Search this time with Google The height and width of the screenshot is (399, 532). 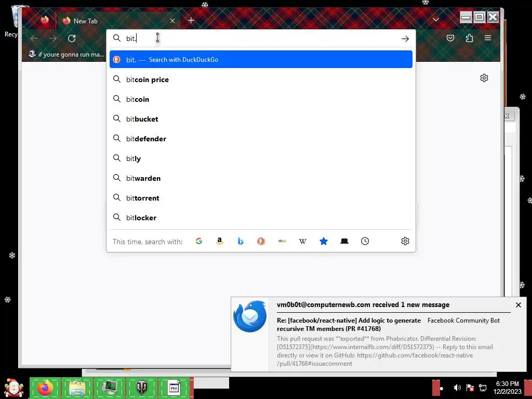pos(199,241)
